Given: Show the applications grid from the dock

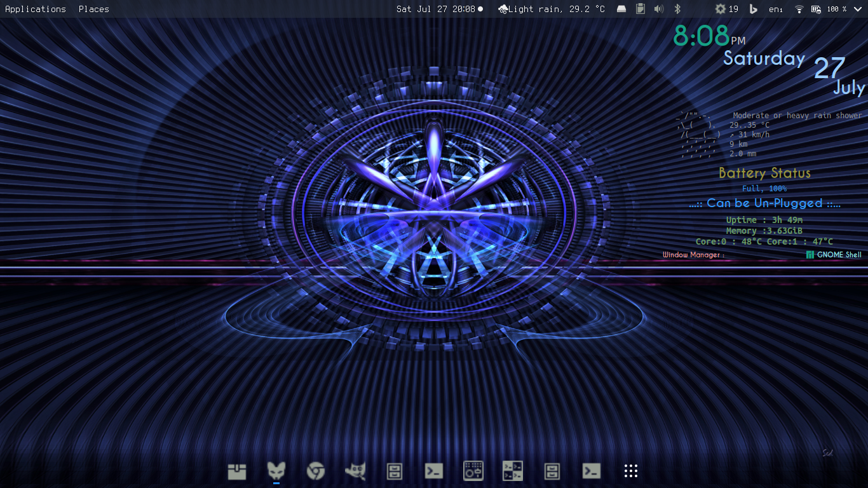Looking at the screenshot, I should coord(631,471).
